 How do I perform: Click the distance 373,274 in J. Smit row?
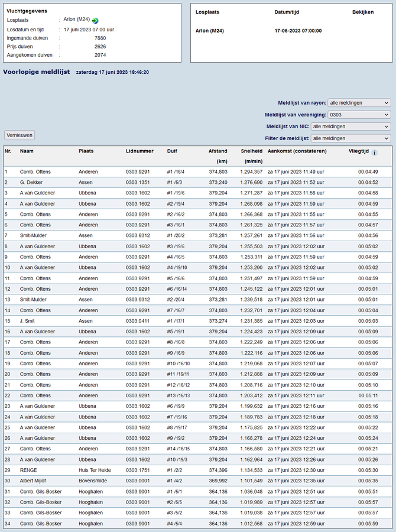[x=218, y=321]
